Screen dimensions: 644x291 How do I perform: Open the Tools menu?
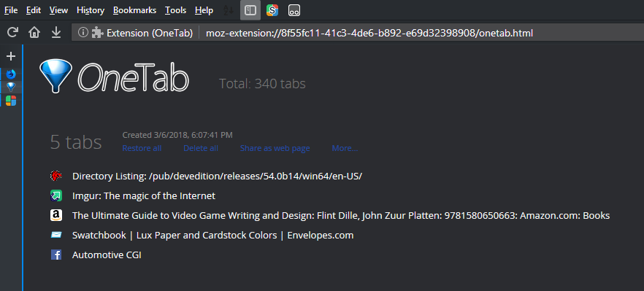175,10
